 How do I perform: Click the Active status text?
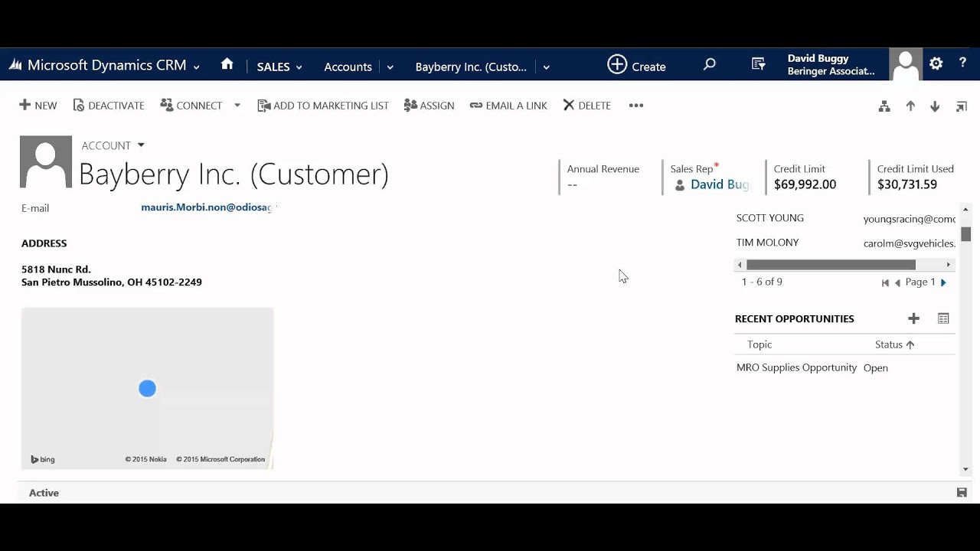[44, 493]
